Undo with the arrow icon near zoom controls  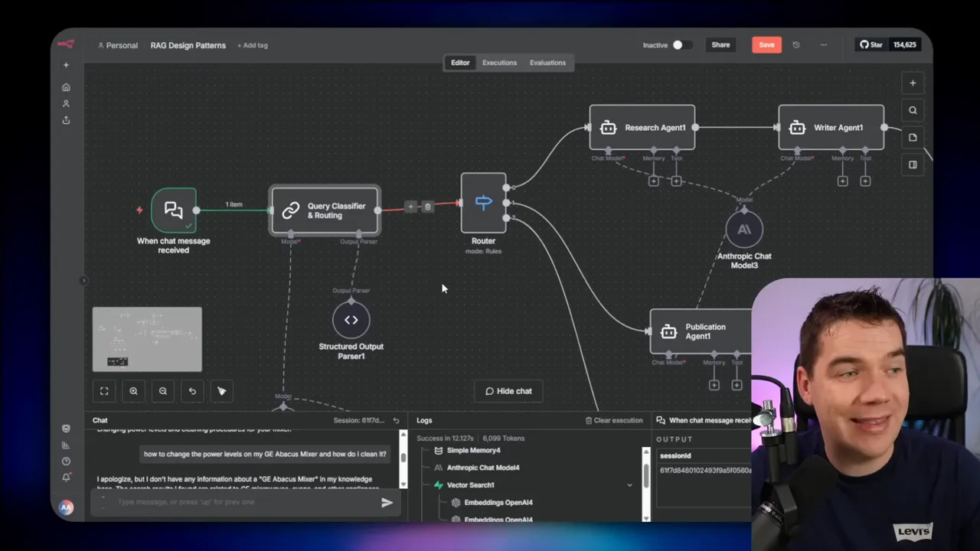pyautogui.click(x=192, y=391)
